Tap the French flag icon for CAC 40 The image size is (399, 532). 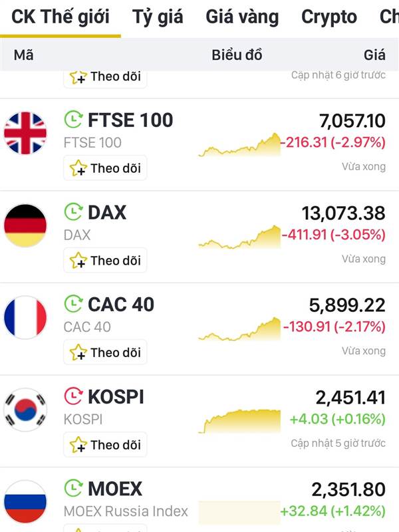point(25,317)
